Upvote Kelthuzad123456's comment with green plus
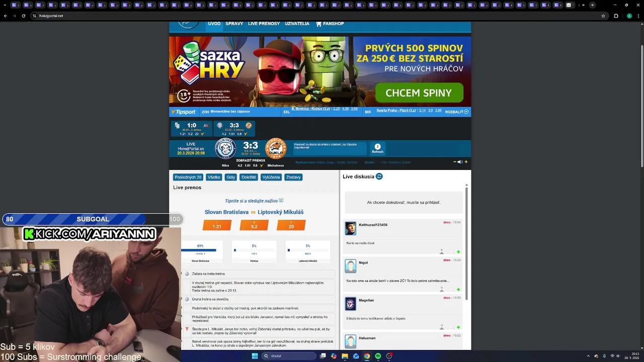The height and width of the screenshot is (362, 644). pyautogui.click(x=458, y=252)
